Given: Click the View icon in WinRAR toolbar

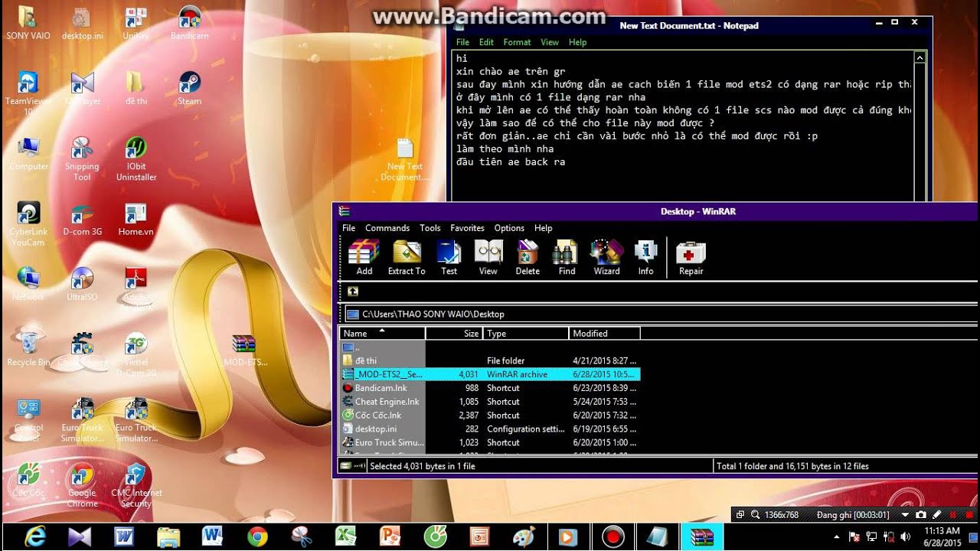Looking at the screenshot, I should point(488,257).
